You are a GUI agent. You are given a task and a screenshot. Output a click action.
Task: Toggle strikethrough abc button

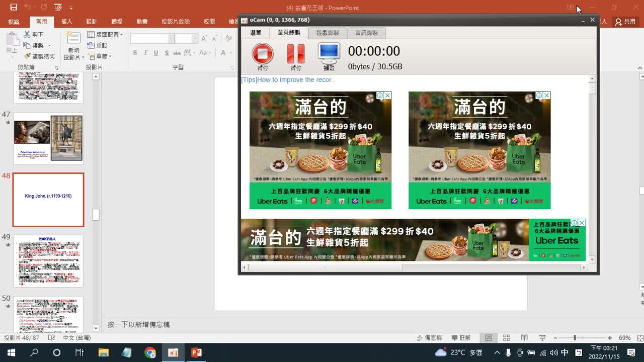tap(178, 53)
